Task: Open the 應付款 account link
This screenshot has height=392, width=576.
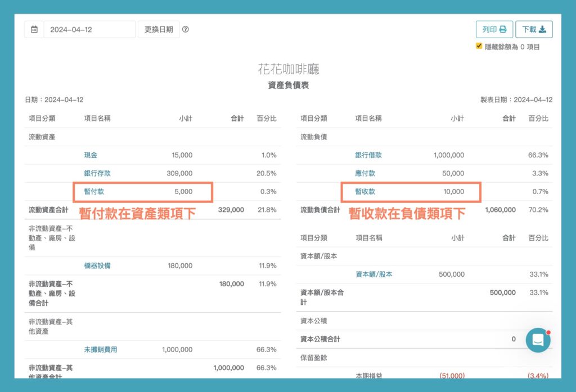Action: click(365, 173)
